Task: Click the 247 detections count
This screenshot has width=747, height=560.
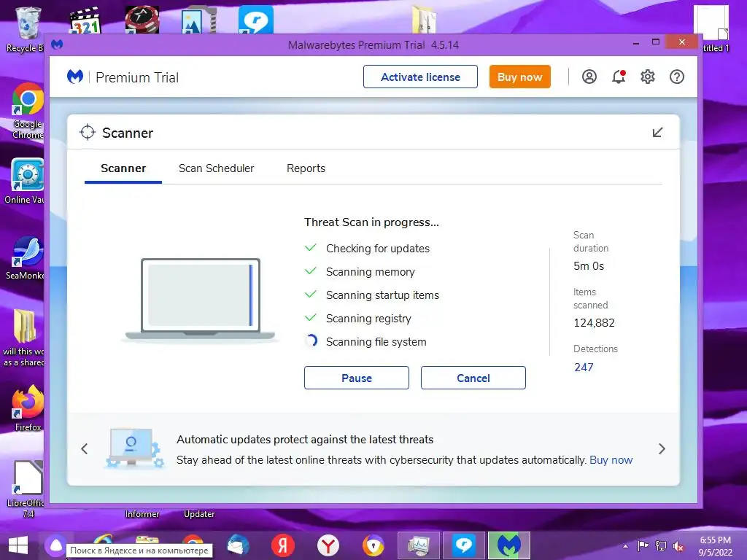Action: pos(584,367)
